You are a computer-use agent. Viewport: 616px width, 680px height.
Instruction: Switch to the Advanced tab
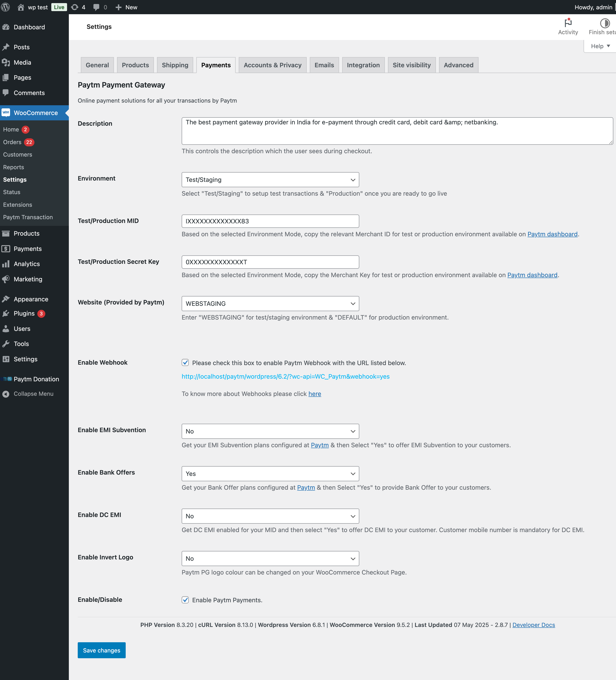point(459,65)
